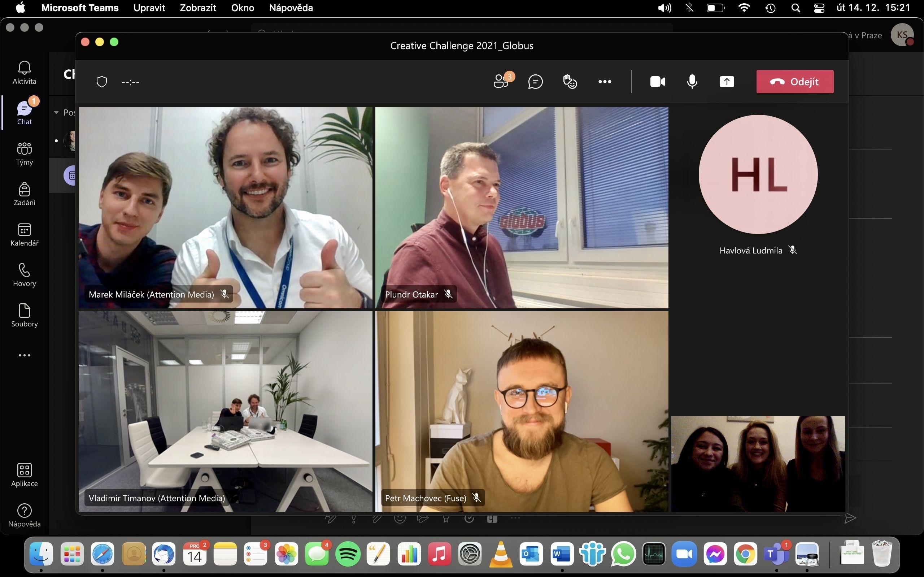Click the meeting security shield icon

[101, 82]
